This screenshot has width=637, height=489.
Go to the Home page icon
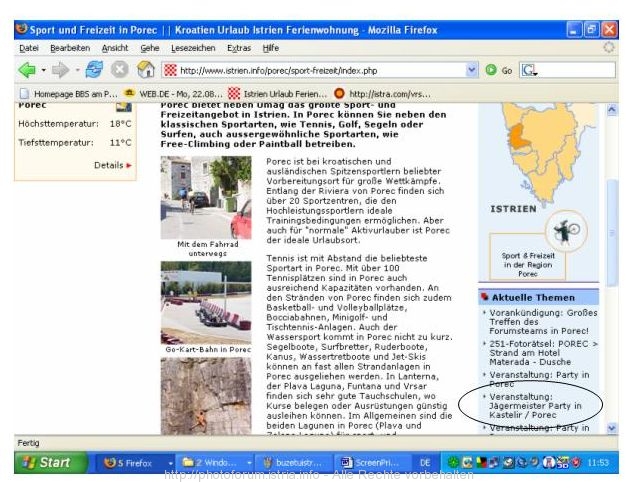click(x=145, y=70)
